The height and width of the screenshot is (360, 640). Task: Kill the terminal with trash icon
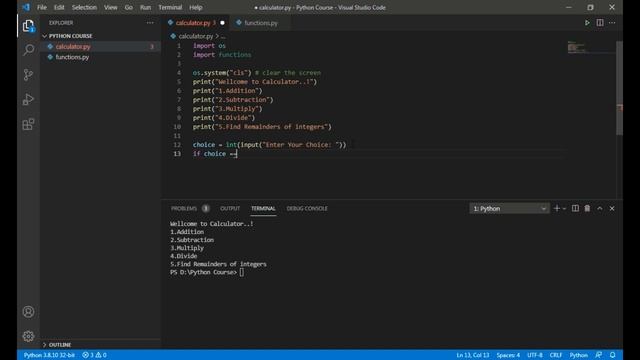click(587, 209)
